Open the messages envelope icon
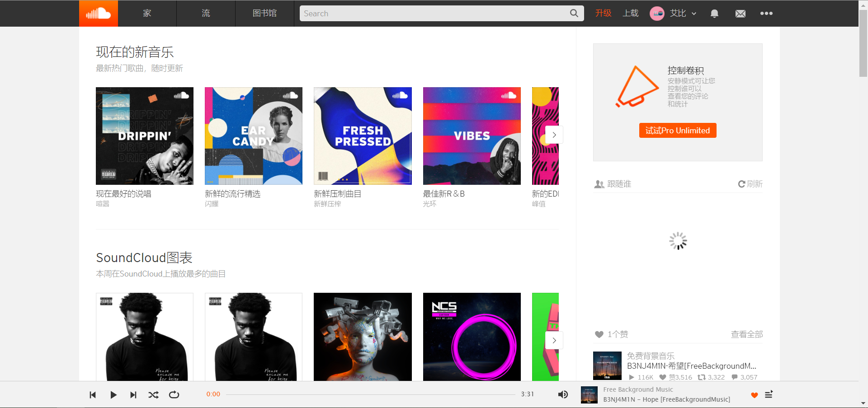Image resolution: width=868 pixels, height=408 pixels. click(741, 14)
